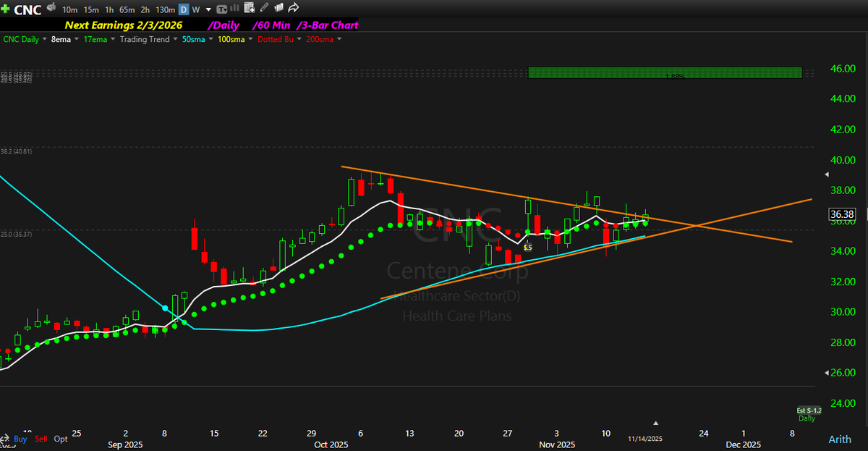This screenshot has height=451, width=868.
Task: Open the 50sma indicator dropdown
Action: [210, 39]
